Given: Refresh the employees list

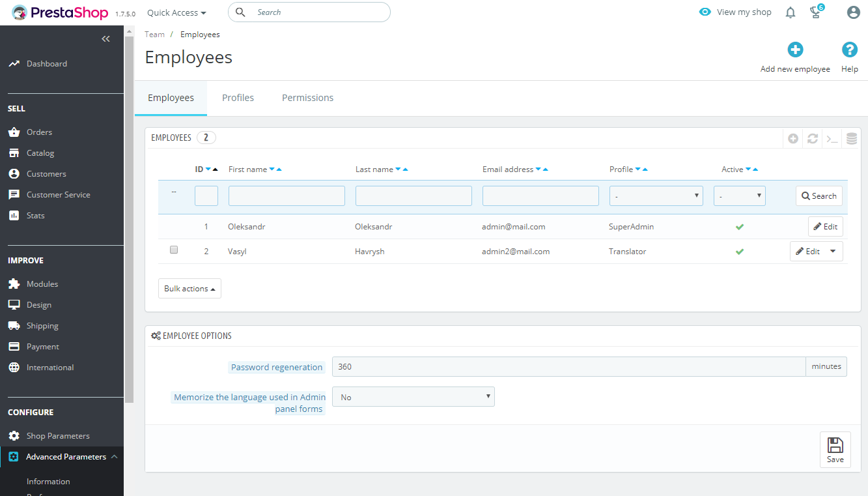Looking at the screenshot, I should point(812,138).
